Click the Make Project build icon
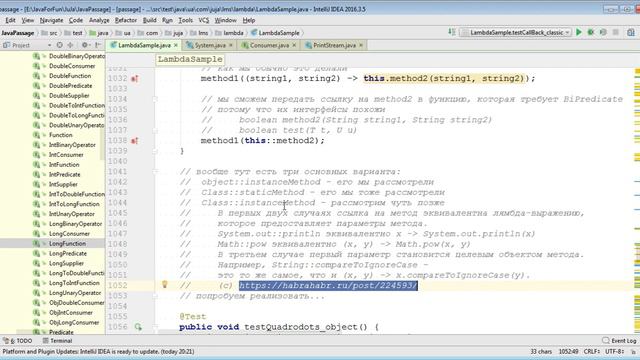This screenshot has height=360, width=640. [x=451, y=32]
